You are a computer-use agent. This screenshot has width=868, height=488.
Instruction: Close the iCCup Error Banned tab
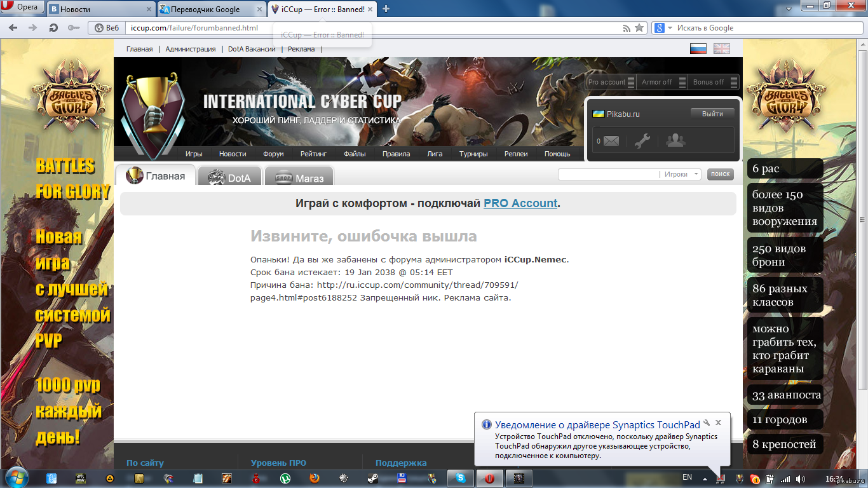370,9
